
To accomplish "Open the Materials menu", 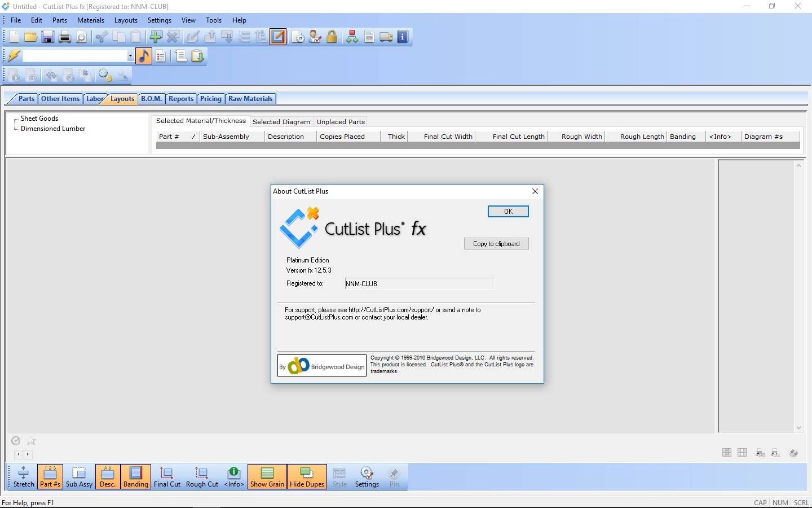I will [x=91, y=20].
